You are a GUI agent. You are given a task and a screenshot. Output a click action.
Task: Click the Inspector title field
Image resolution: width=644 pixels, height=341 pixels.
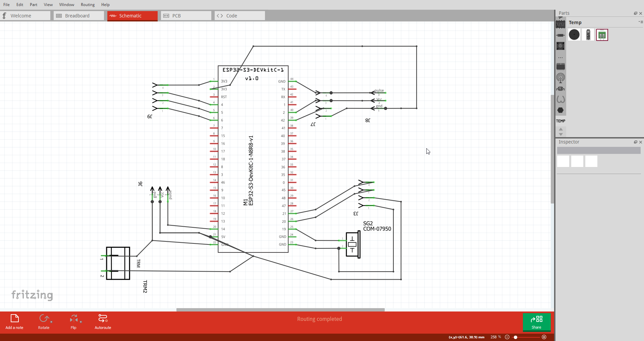coord(599,151)
